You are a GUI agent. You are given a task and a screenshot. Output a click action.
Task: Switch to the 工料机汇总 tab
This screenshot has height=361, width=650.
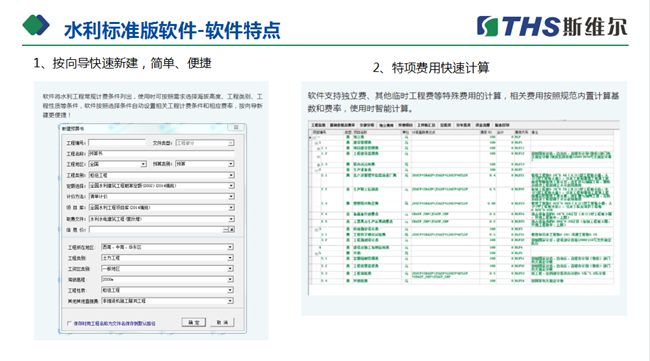point(426,125)
